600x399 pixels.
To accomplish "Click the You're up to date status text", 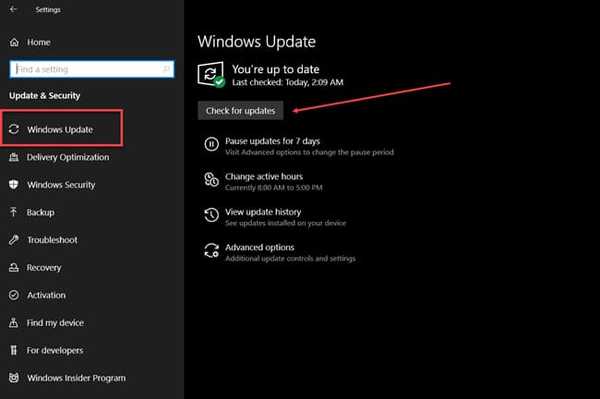I will coord(276,69).
